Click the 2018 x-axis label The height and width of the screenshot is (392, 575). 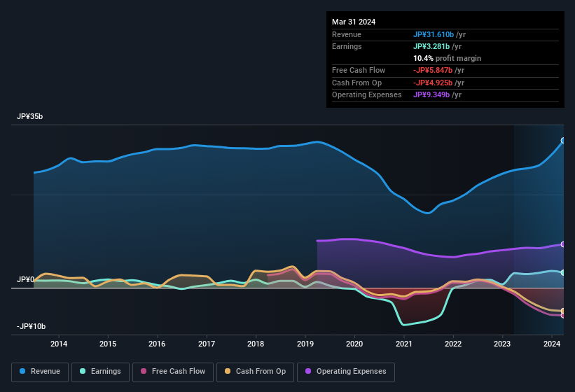pos(256,344)
